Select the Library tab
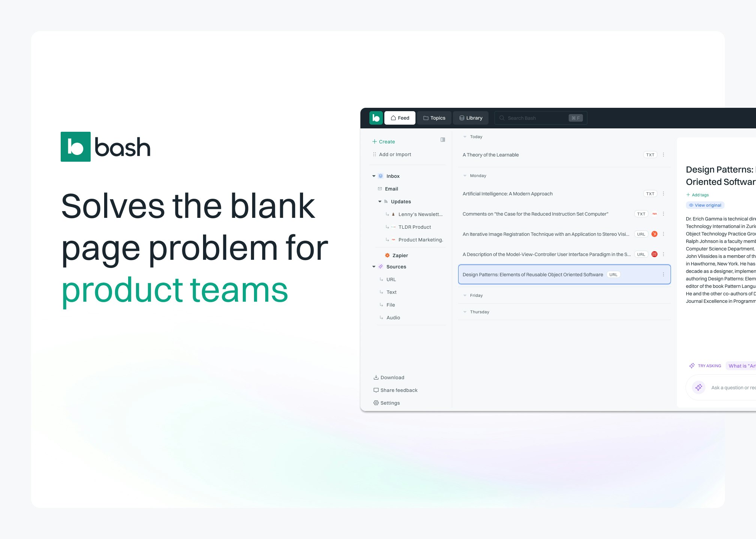The height and width of the screenshot is (539, 756). click(472, 118)
